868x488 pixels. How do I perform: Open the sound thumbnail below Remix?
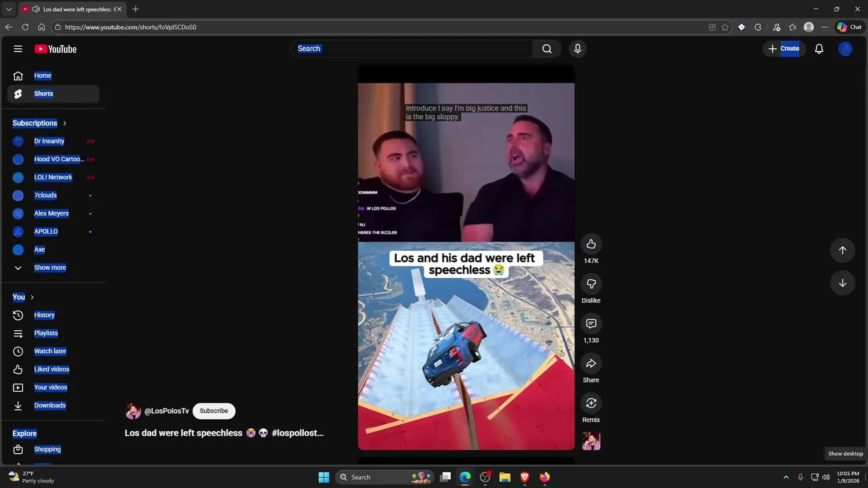tap(591, 441)
